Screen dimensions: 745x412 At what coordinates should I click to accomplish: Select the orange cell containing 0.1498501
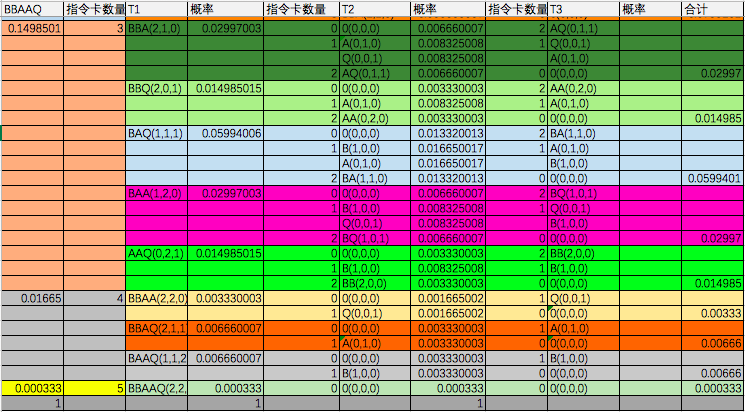click(32, 28)
